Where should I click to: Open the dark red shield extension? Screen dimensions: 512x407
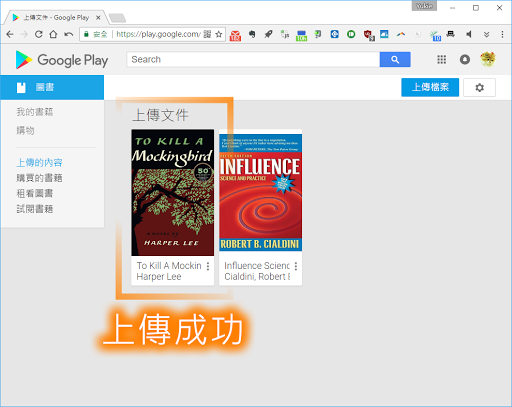pos(369,35)
